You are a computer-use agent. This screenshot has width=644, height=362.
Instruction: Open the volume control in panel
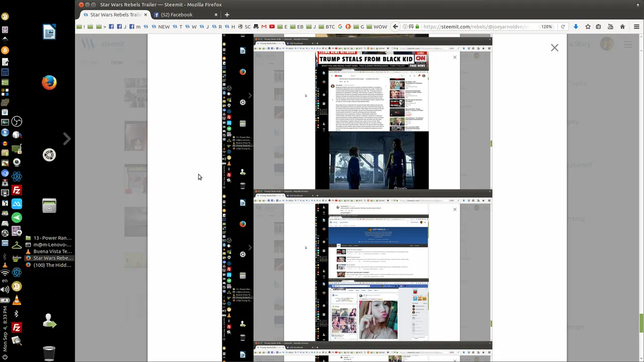(x=5, y=290)
